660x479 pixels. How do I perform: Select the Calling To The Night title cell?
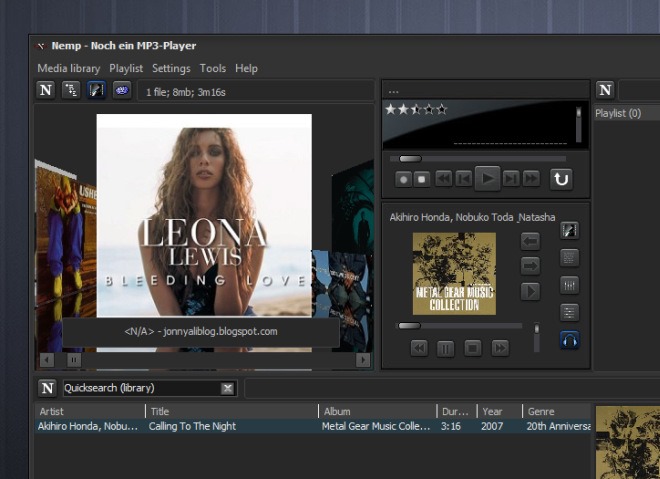(192, 426)
